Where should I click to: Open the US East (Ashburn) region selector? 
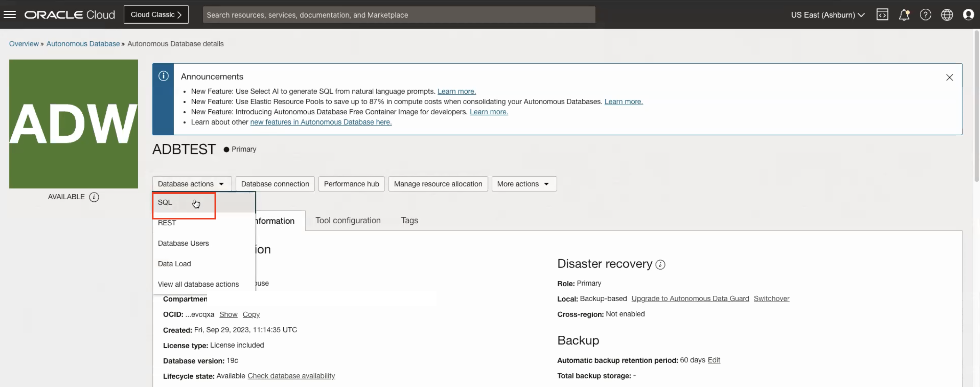point(827,15)
